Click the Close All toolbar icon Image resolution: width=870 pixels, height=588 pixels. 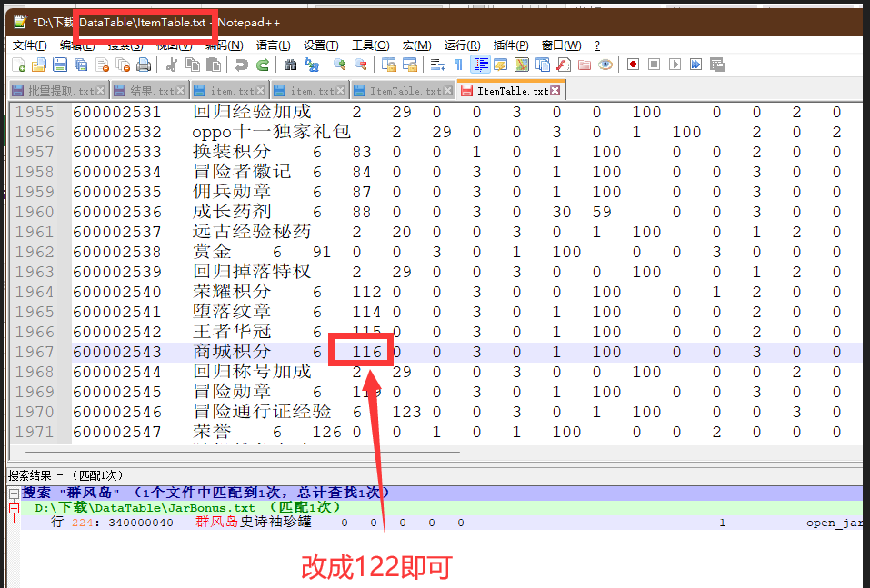123,65
